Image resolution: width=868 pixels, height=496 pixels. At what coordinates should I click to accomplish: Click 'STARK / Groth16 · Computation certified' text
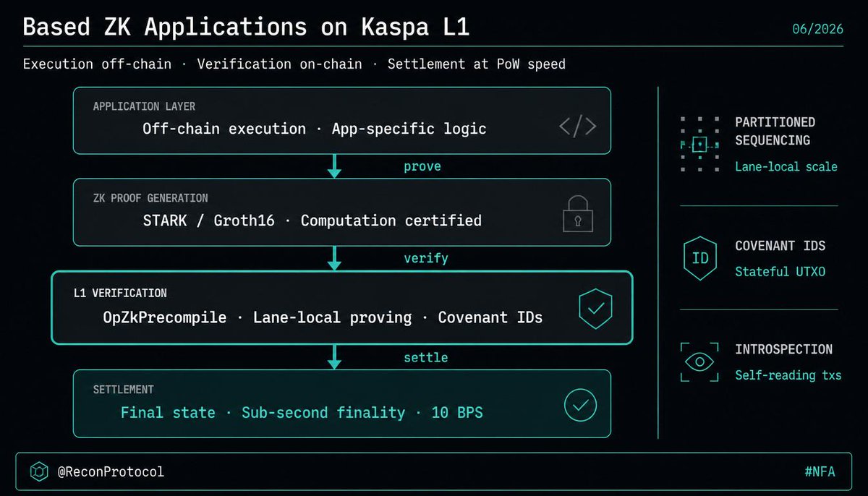(x=312, y=221)
